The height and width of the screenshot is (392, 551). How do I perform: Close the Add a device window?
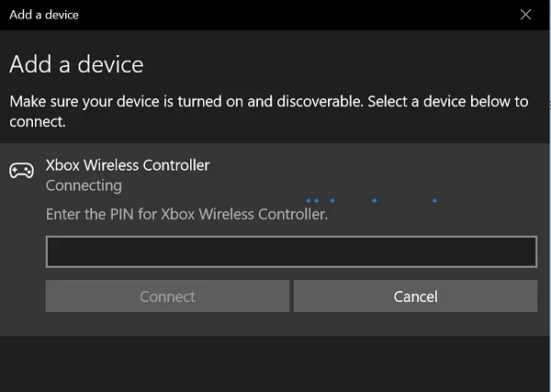pos(525,15)
